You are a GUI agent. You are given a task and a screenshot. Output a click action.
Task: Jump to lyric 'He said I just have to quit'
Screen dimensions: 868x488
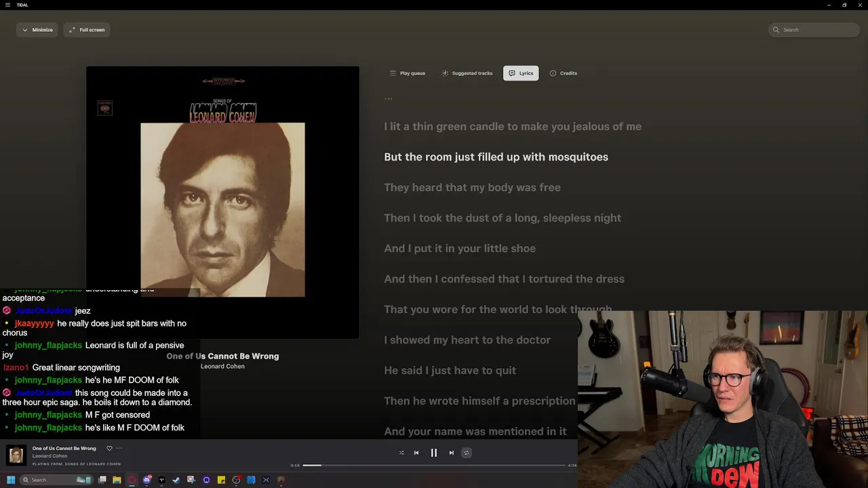click(450, 370)
